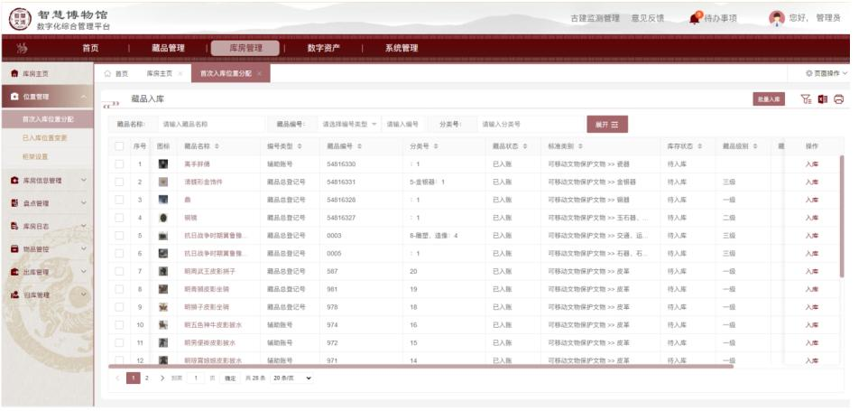The height and width of the screenshot is (411, 868).
Task: Switch to the 藏品管理 top menu
Action: pos(168,48)
